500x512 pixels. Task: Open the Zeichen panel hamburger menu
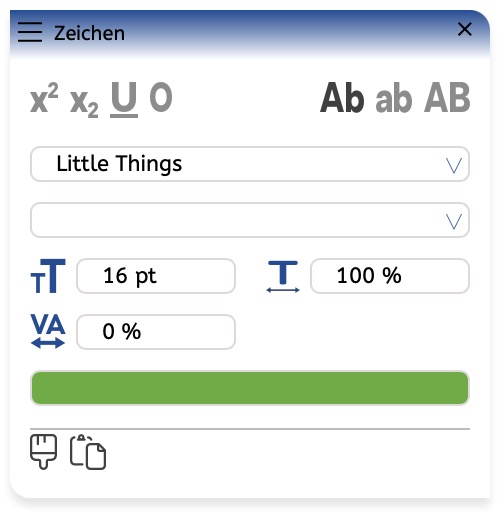coord(30,32)
